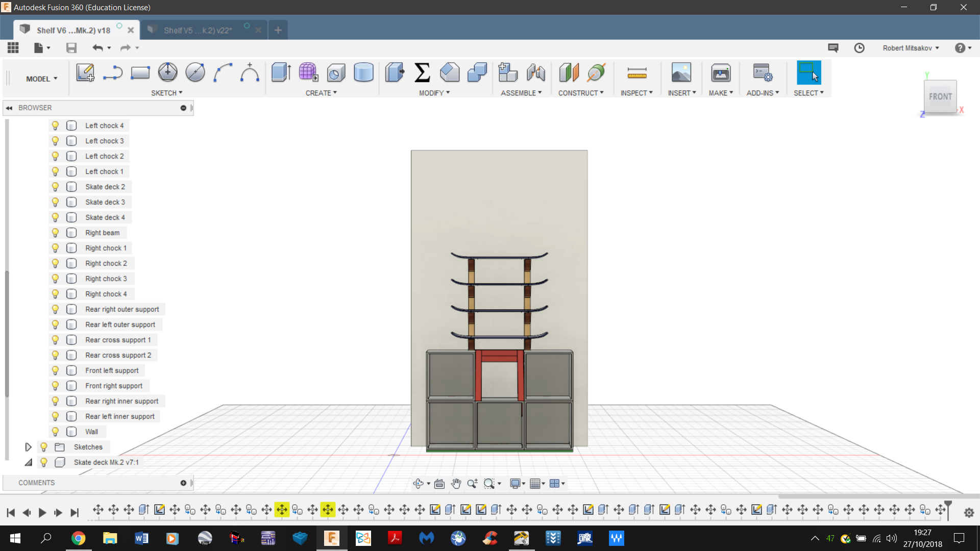Select the Press Pull modify tool
980x551 pixels.
point(395,72)
